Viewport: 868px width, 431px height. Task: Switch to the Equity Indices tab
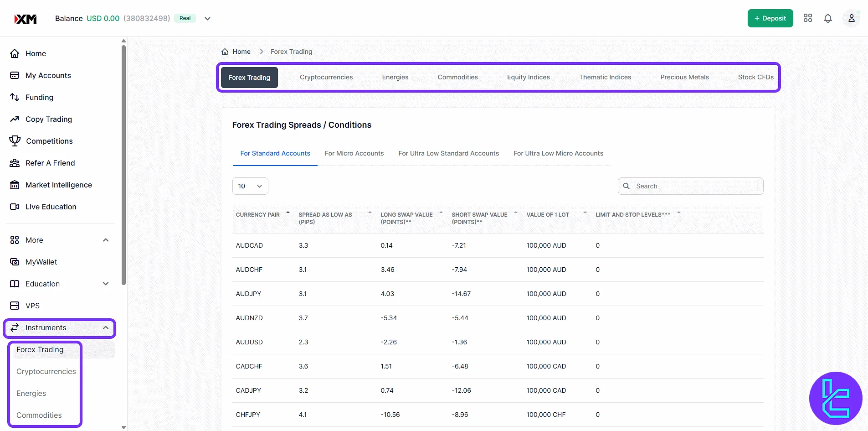pos(528,77)
